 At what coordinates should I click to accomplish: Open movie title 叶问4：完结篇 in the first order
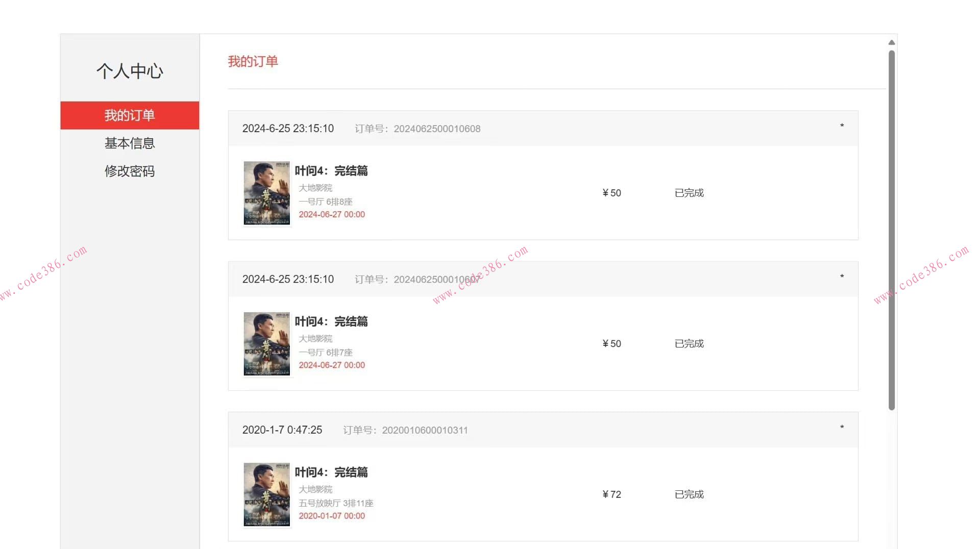(x=331, y=171)
